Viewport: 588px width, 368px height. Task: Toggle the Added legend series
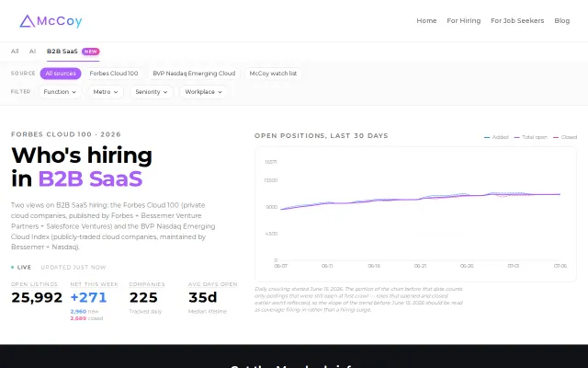point(496,137)
